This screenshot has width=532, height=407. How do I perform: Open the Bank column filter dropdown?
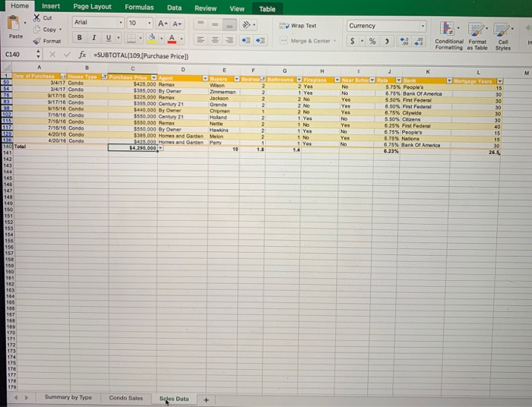tap(449, 80)
